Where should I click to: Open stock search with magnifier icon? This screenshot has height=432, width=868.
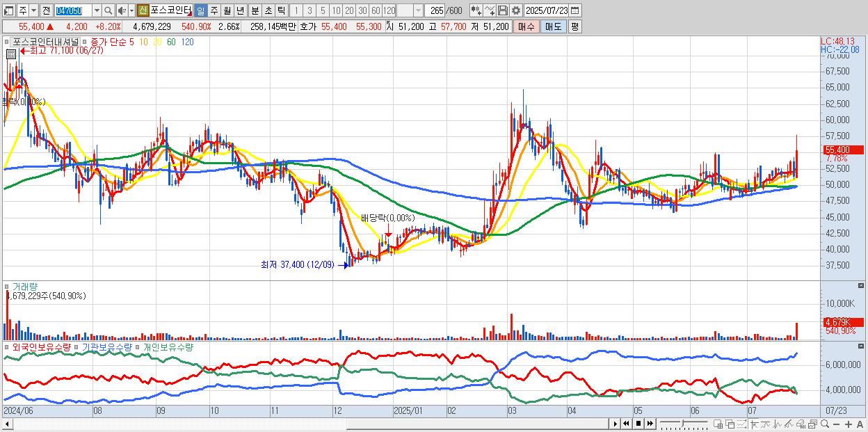[x=108, y=10]
